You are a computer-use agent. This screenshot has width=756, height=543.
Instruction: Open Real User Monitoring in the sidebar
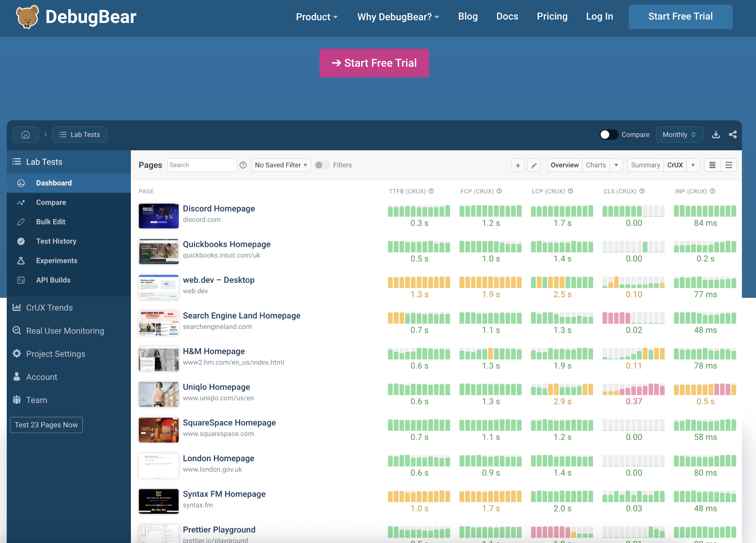coord(65,331)
